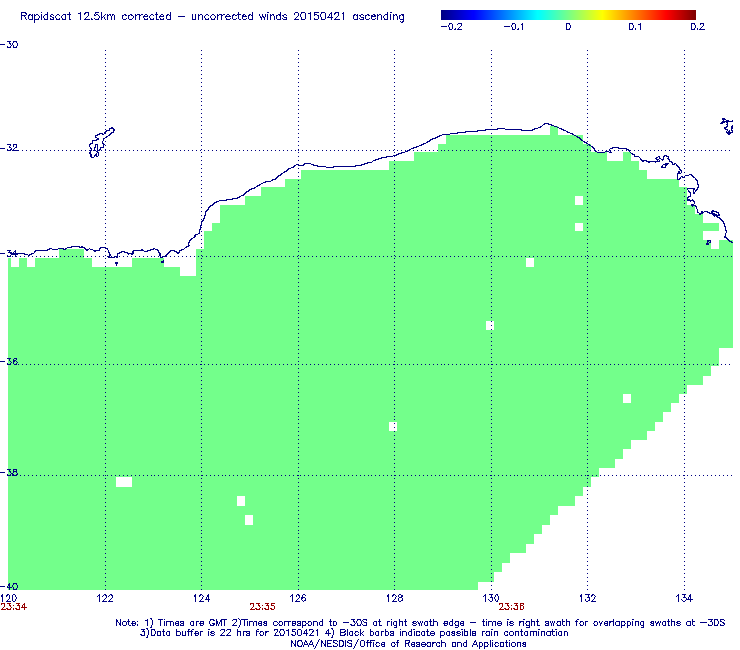
Task: Click the 'Note: 1) Times are GMT' footnote line
Action: click(420, 623)
